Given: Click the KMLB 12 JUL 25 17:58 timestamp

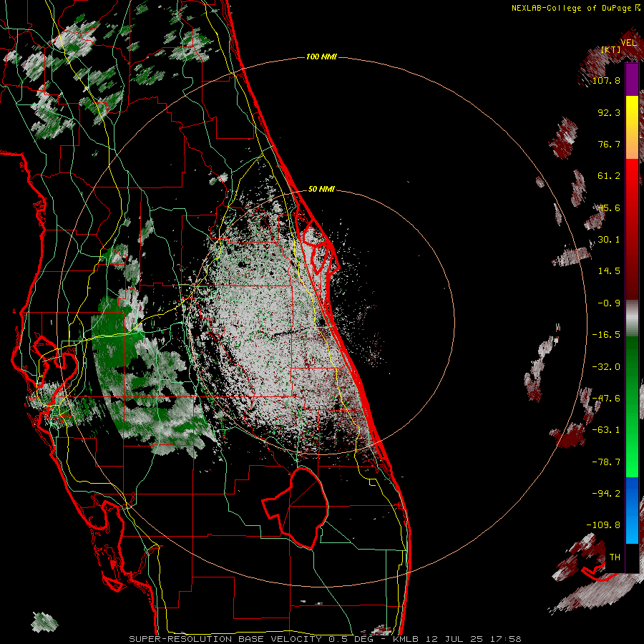Looking at the screenshot, I should 457,639.
